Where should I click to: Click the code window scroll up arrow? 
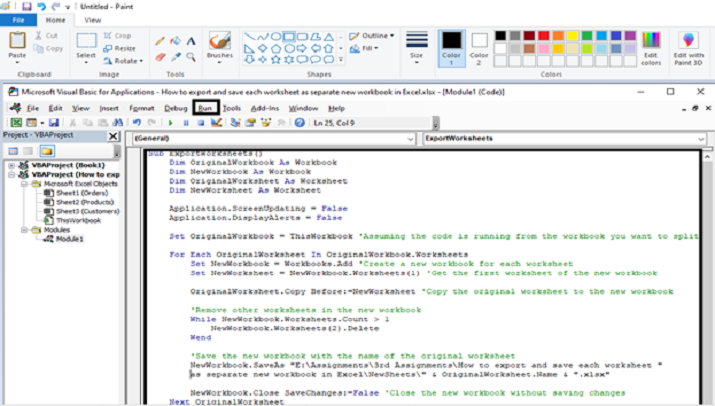tap(707, 157)
